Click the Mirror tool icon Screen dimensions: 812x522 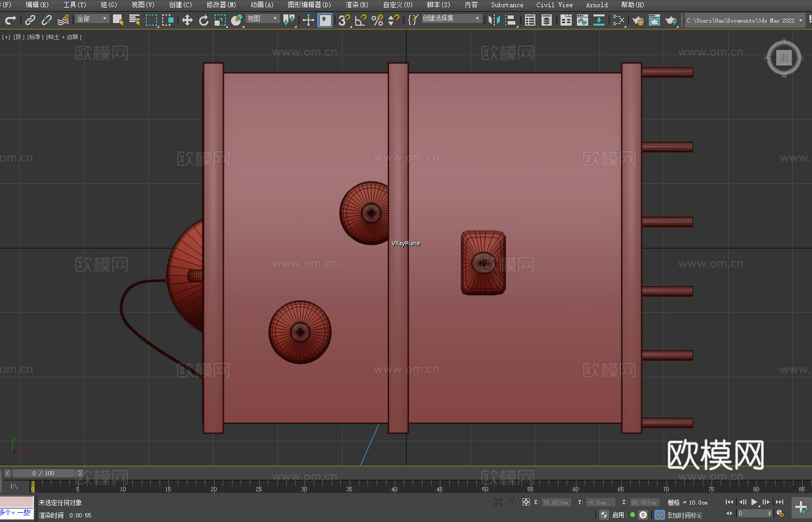click(x=494, y=20)
